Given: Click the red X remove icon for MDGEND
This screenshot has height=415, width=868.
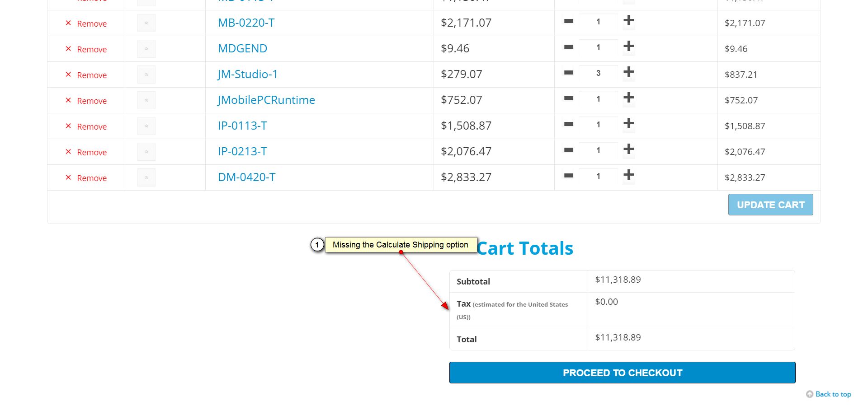Looking at the screenshot, I should 68,49.
